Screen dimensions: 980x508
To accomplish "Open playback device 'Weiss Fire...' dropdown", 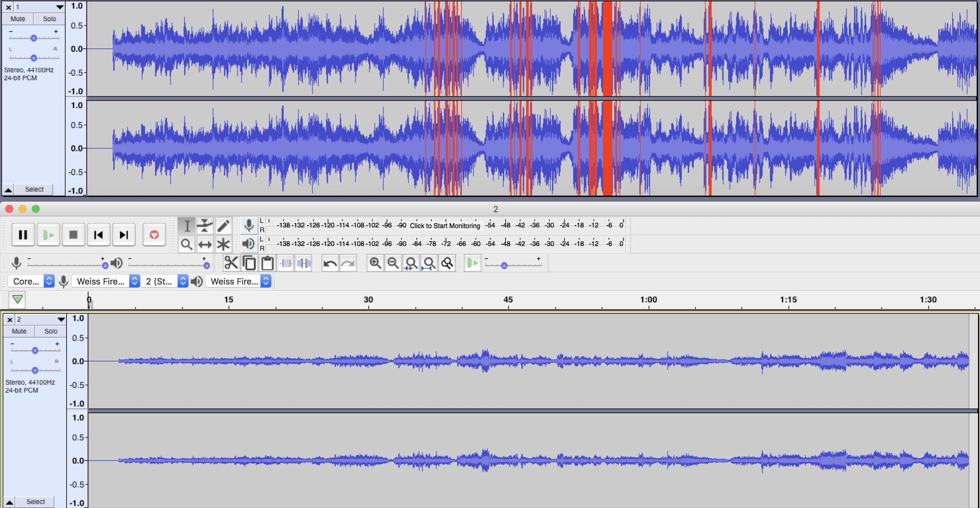I will tap(238, 281).
